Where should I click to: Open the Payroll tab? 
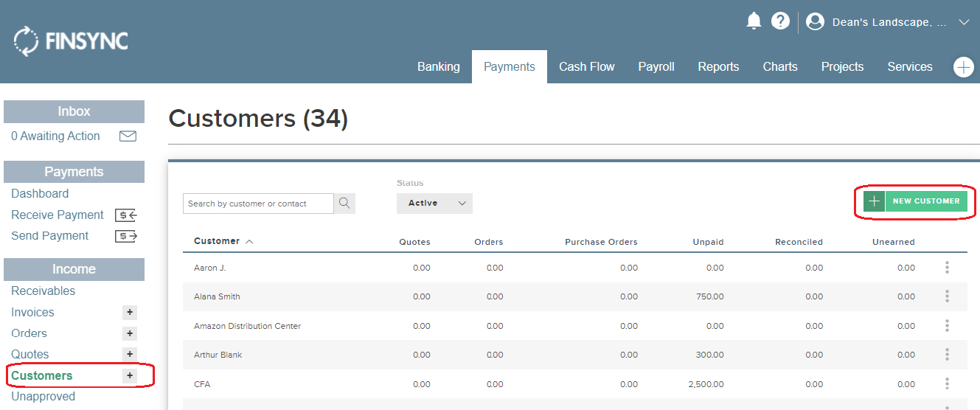click(656, 67)
